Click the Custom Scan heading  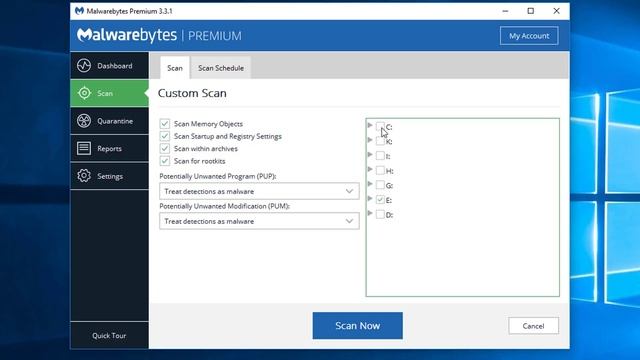click(192, 93)
